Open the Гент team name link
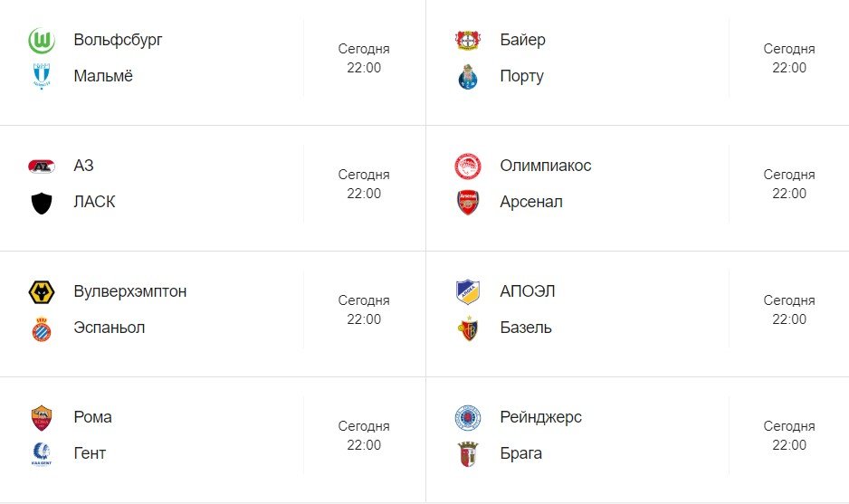The width and height of the screenshot is (849, 504). (x=90, y=453)
